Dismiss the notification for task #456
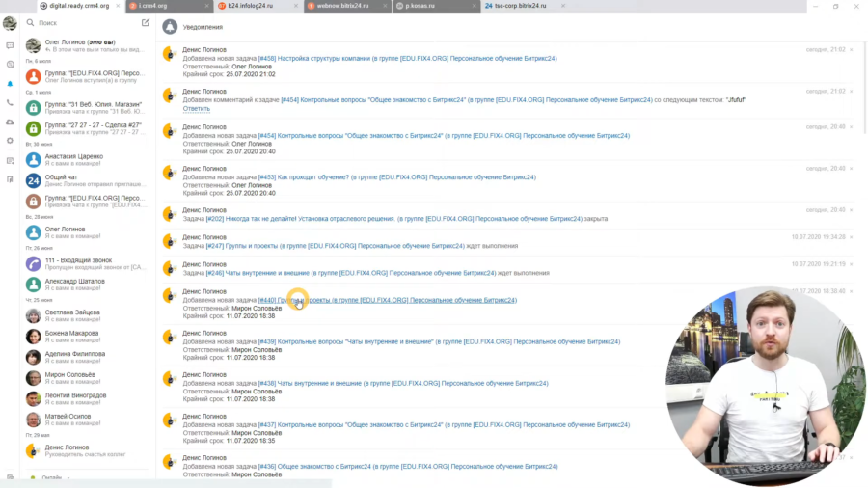The width and height of the screenshot is (868, 488). [852, 50]
